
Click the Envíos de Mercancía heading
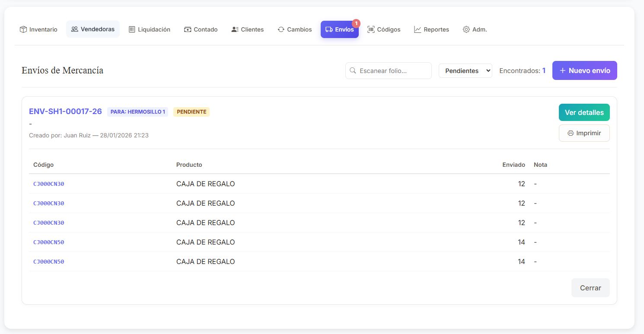(62, 70)
